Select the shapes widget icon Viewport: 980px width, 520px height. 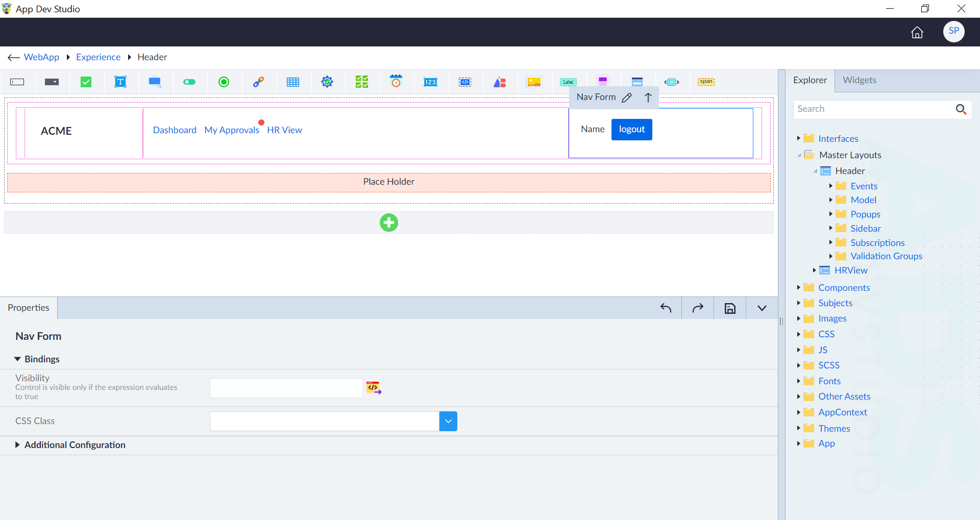coord(500,82)
